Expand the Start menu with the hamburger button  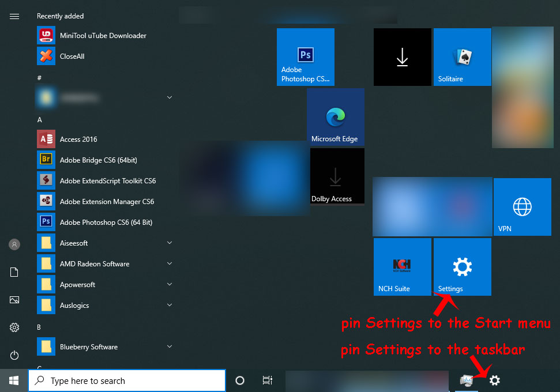point(14,16)
